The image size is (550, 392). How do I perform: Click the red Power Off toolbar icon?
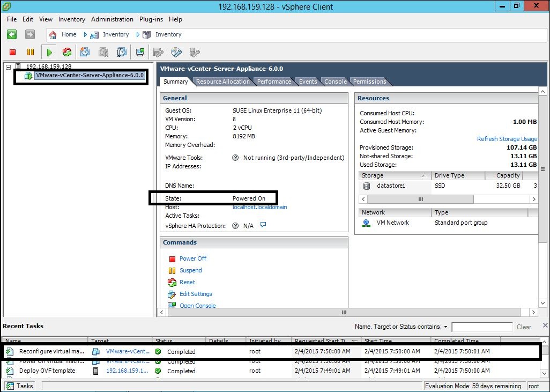pyautogui.click(x=13, y=52)
